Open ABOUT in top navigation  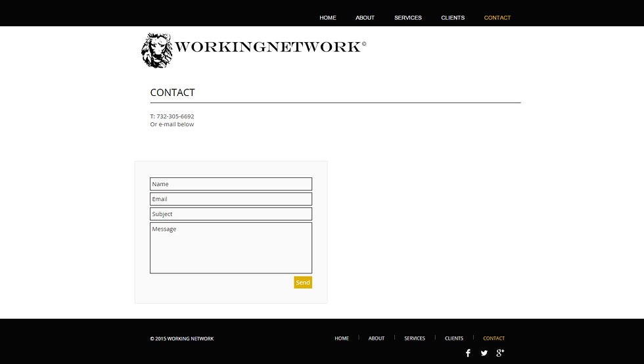[x=365, y=18]
